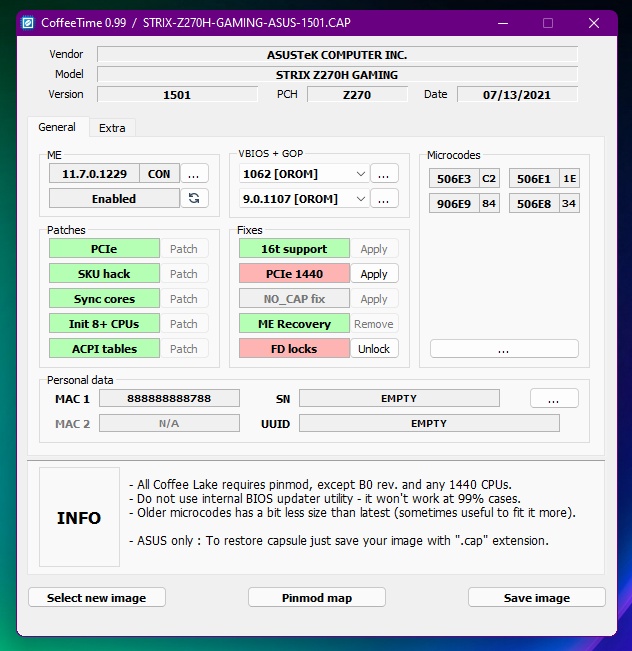Click Select new image button
This screenshot has height=651, width=632.
97,597
